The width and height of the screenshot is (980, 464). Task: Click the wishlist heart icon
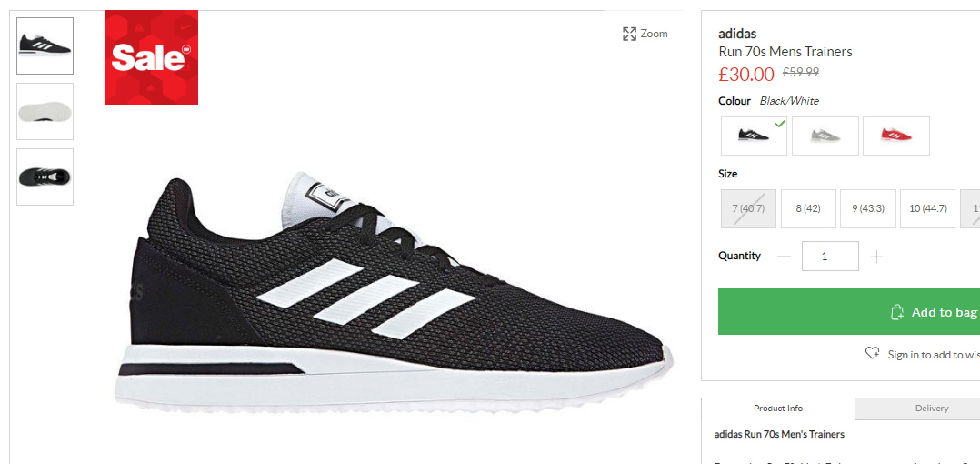point(872,353)
